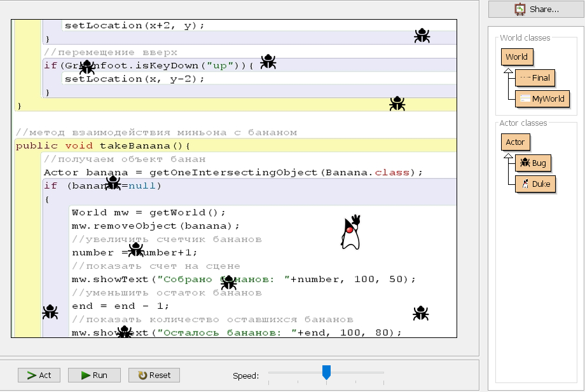Select the Actor class box
This screenshot has width=585, height=392.
click(515, 142)
